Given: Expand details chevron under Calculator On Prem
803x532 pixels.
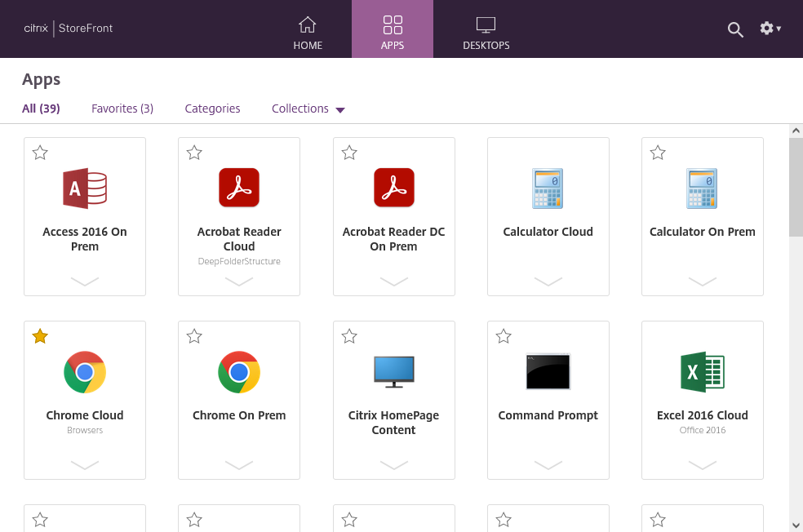Looking at the screenshot, I should click(x=703, y=282).
